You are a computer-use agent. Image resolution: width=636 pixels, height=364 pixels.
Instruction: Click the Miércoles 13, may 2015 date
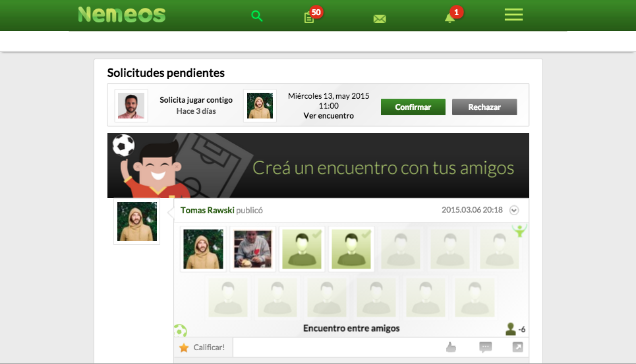[x=329, y=96]
